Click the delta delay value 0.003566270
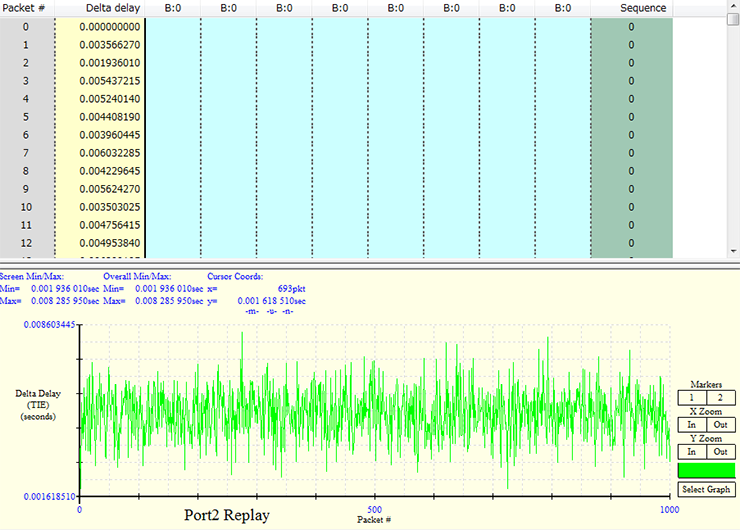The width and height of the screenshot is (740, 530). [109, 45]
